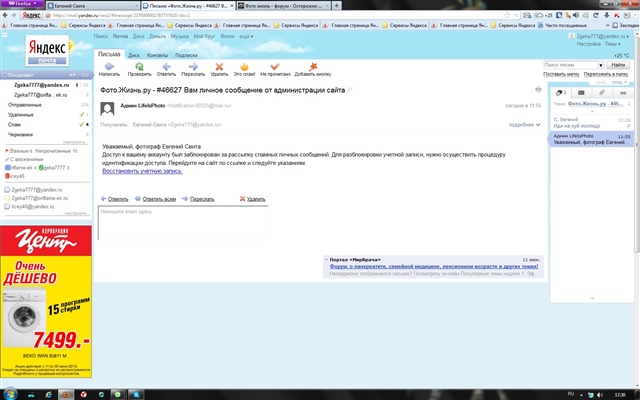
Task: Switch to the Контакты tab
Action: tap(157, 54)
